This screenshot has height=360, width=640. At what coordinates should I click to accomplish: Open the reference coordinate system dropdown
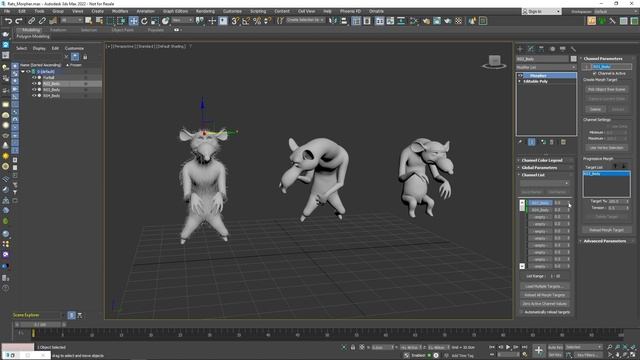(182, 20)
